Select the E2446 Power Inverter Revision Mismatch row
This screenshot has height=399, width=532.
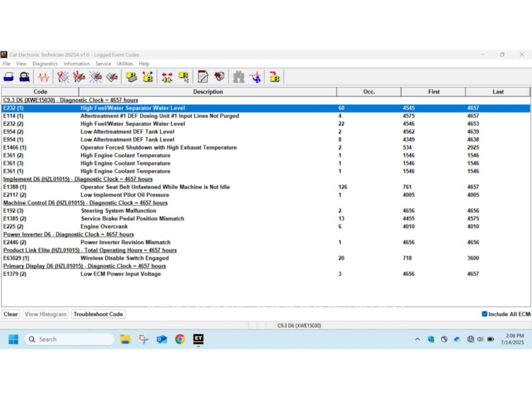point(126,242)
